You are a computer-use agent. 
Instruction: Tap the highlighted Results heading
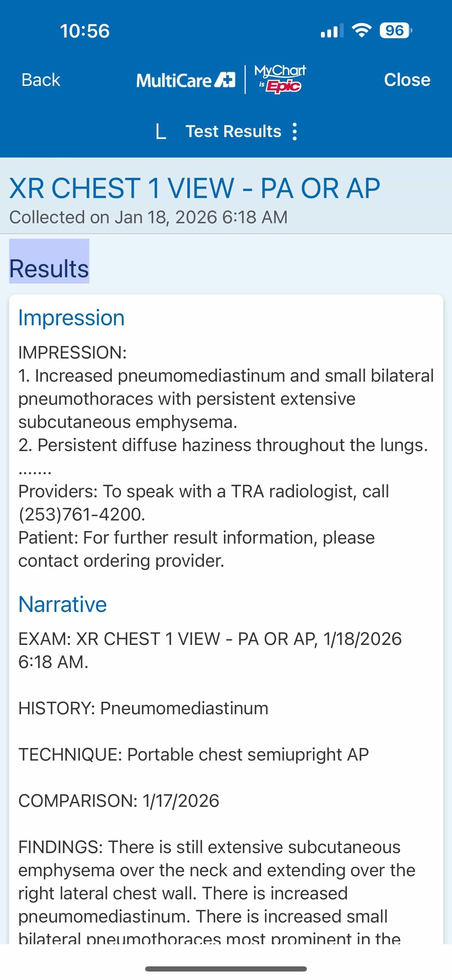click(x=49, y=268)
